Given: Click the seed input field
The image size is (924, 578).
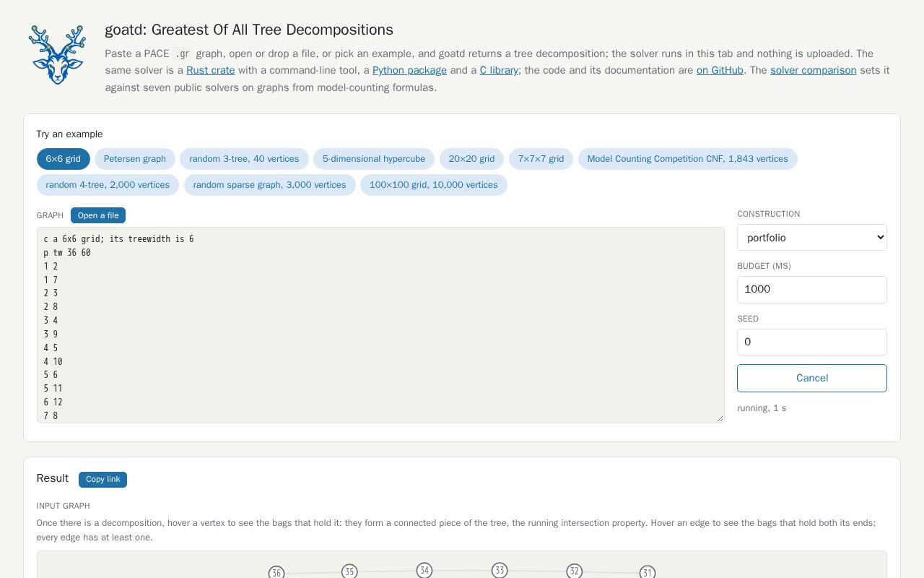Looking at the screenshot, I should pyautogui.click(x=812, y=342).
